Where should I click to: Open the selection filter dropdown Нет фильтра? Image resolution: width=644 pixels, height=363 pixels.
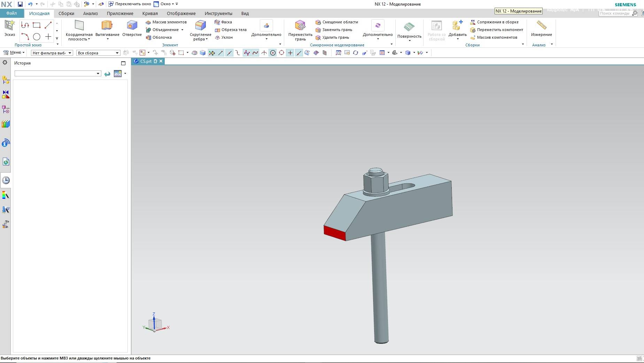click(52, 53)
